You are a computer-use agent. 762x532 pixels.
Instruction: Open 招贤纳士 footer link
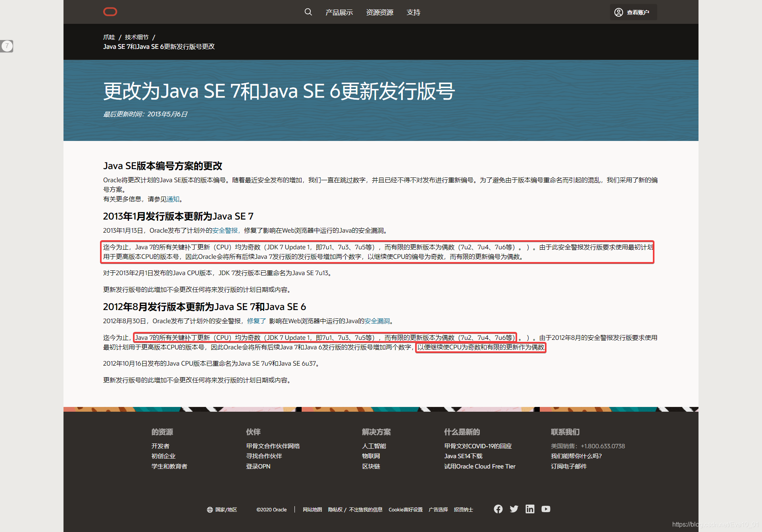464,509
